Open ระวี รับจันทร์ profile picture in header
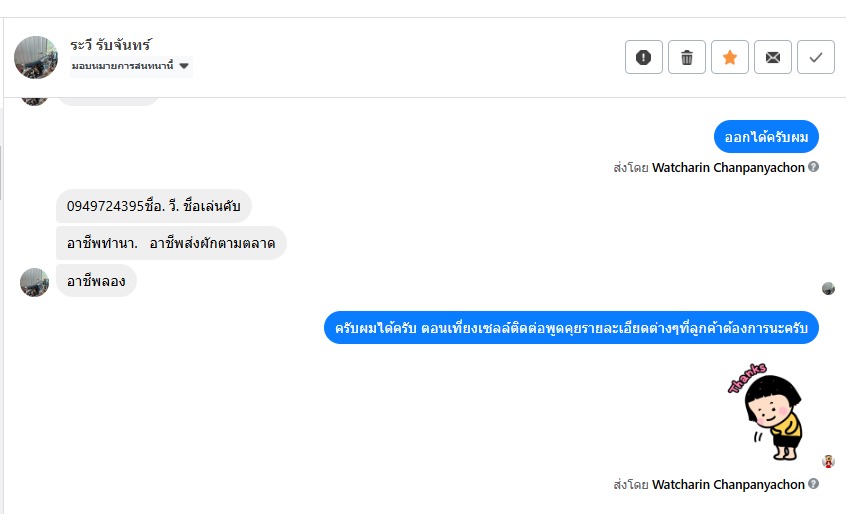Image resolution: width=846 pixels, height=514 pixels. tap(36, 57)
